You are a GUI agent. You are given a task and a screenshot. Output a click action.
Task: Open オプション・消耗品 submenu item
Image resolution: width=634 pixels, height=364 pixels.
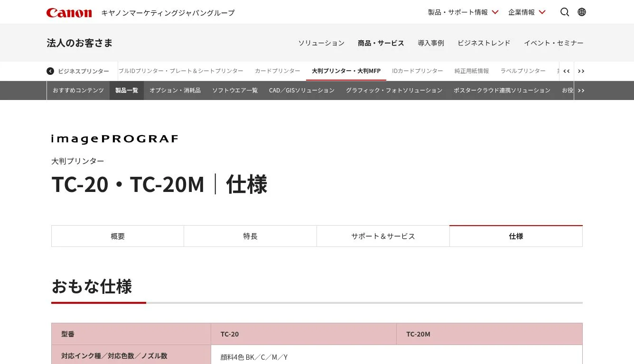[175, 91]
